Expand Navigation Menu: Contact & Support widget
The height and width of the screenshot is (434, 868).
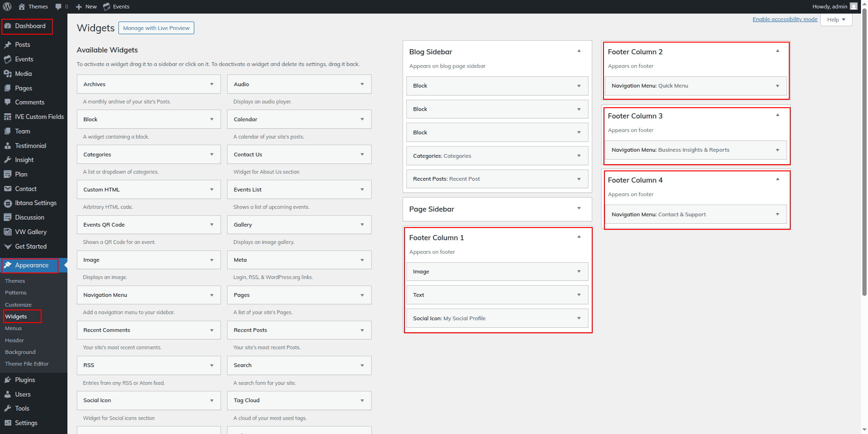point(777,214)
